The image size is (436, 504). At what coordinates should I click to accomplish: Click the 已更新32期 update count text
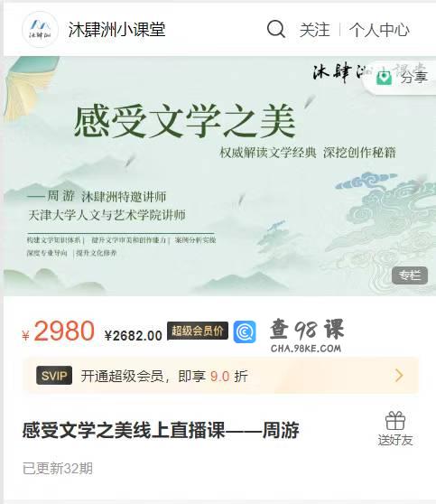(x=58, y=468)
